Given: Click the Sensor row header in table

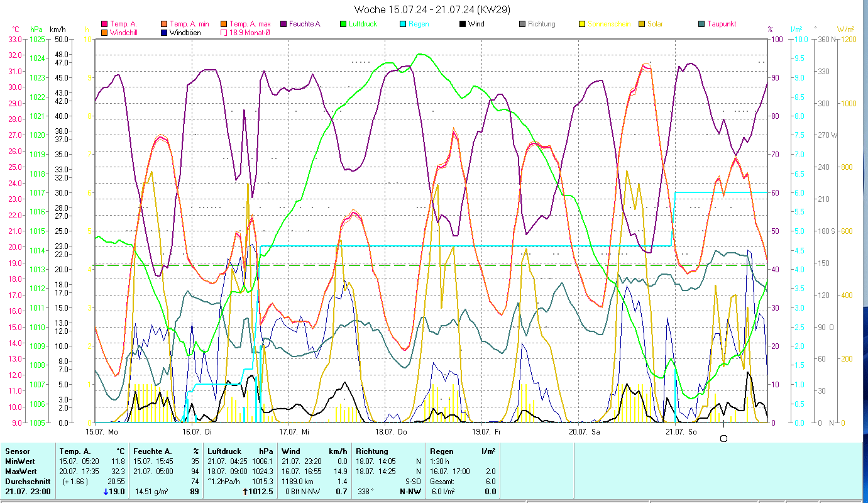Looking at the screenshot, I should pos(17,451).
